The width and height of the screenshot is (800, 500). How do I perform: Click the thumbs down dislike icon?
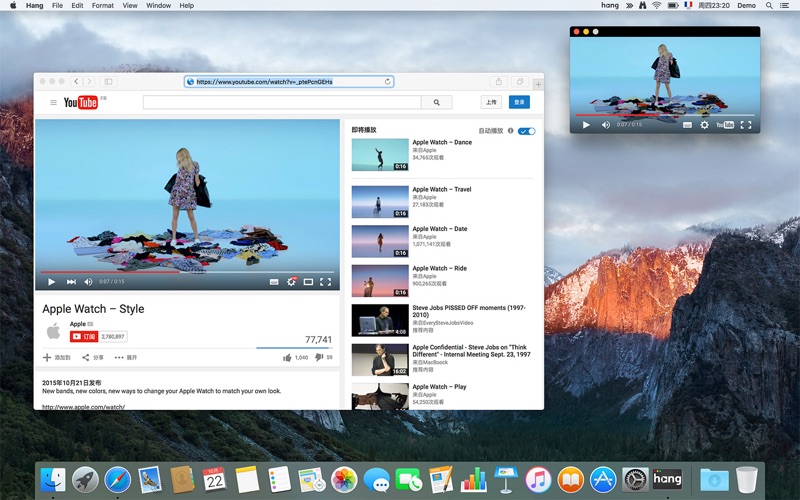(319, 357)
